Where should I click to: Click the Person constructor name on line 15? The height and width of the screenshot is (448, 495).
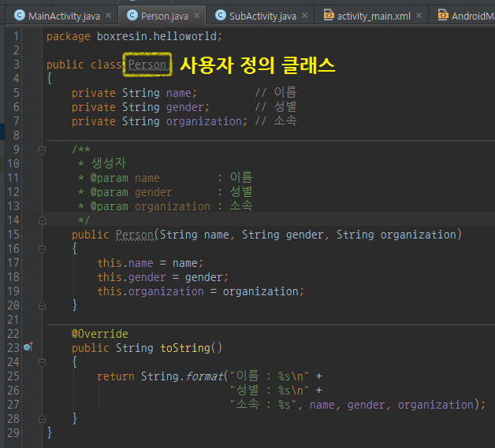point(135,235)
